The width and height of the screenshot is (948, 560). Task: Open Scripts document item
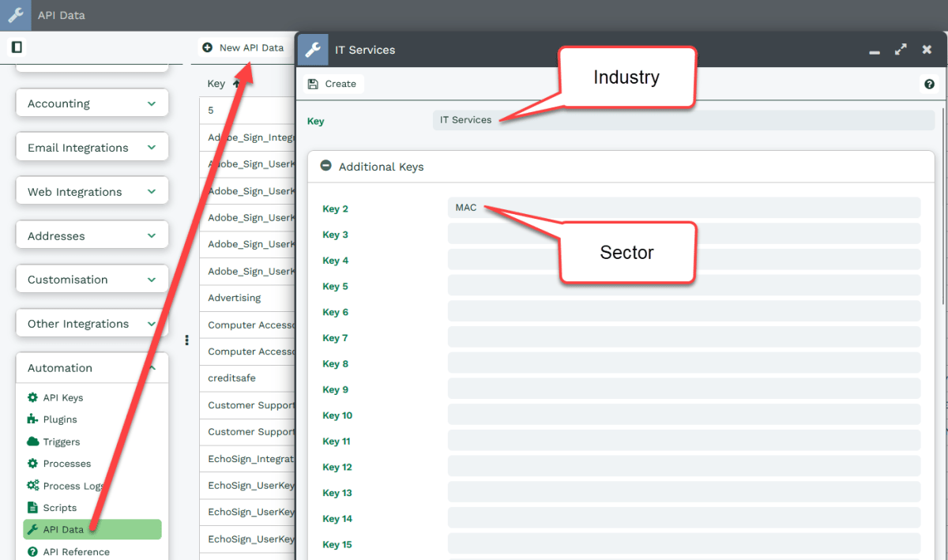pos(59,508)
